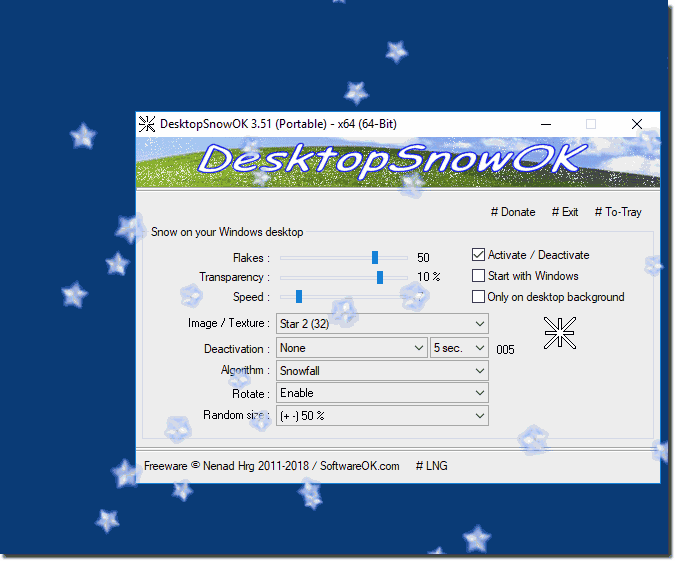The width and height of the screenshot is (675, 561).
Task: Click the Flakes value 50
Action: (423, 257)
